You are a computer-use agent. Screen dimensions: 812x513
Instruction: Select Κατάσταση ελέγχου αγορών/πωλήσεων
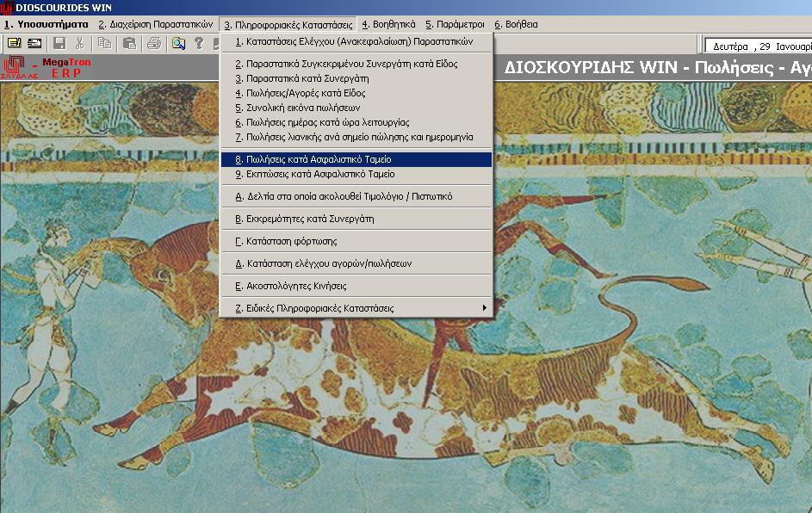tap(356, 263)
